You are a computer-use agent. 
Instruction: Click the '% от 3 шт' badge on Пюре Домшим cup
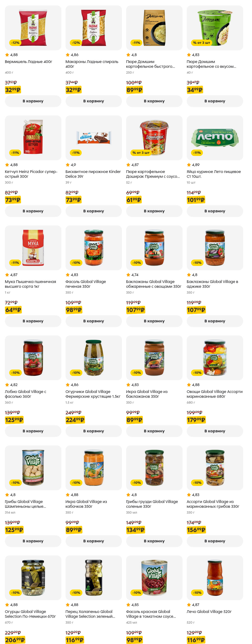pyautogui.click(x=201, y=43)
